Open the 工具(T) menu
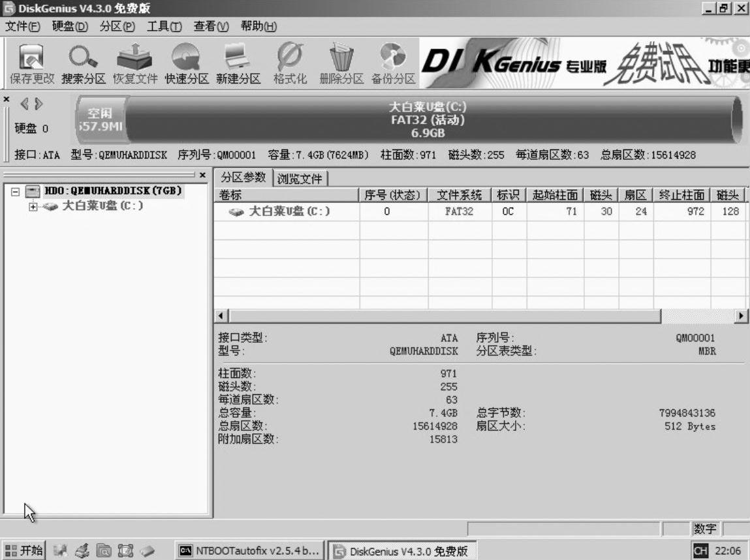The image size is (750, 560). [x=164, y=26]
